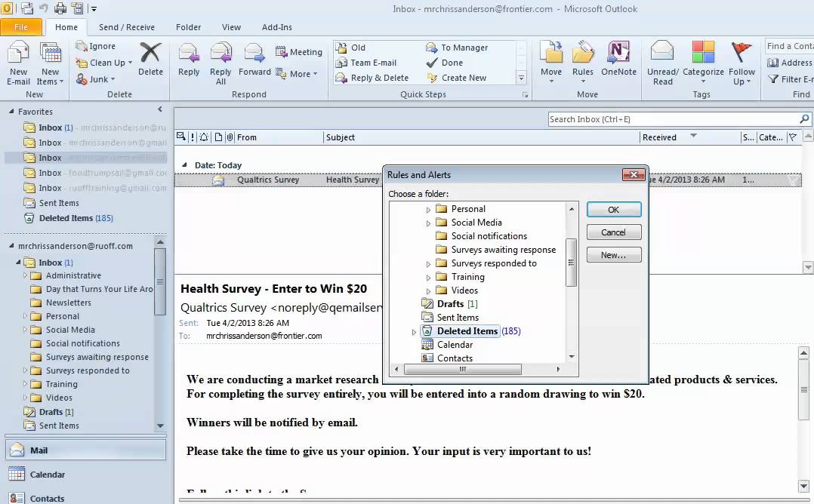This screenshot has height=504, width=814.
Task: Expand Personal folder in the dialog
Action: click(428, 210)
